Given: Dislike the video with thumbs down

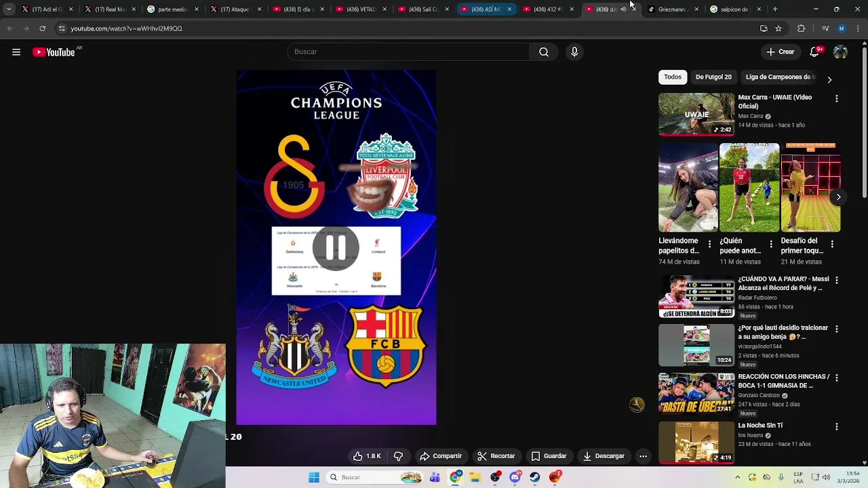Looking at the screenshot, I should coord(399,456).
